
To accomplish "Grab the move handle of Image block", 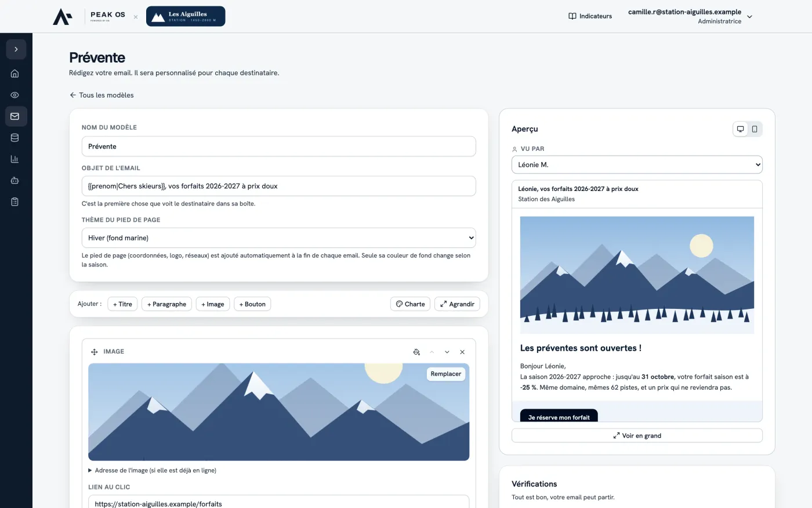I will click(x=94, y=352).
